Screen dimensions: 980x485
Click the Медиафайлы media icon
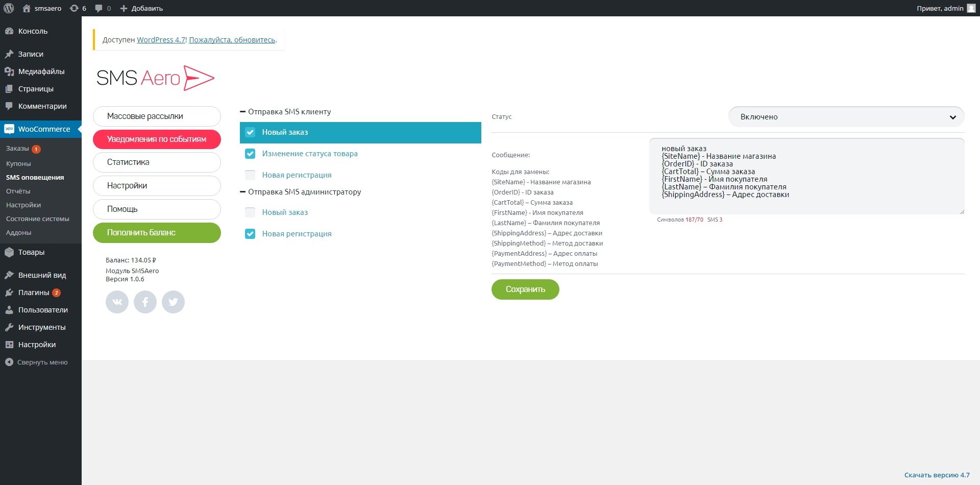point(9,71)
